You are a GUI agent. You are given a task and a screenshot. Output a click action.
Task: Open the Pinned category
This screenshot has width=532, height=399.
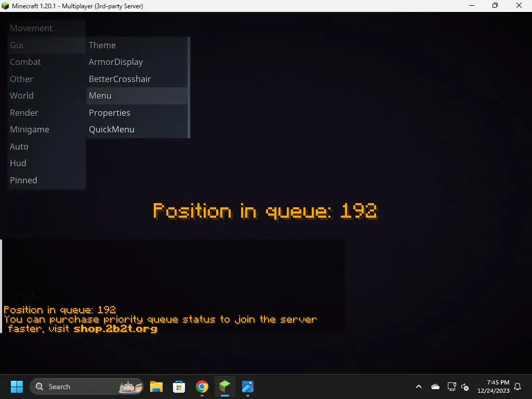click(46, 180)
